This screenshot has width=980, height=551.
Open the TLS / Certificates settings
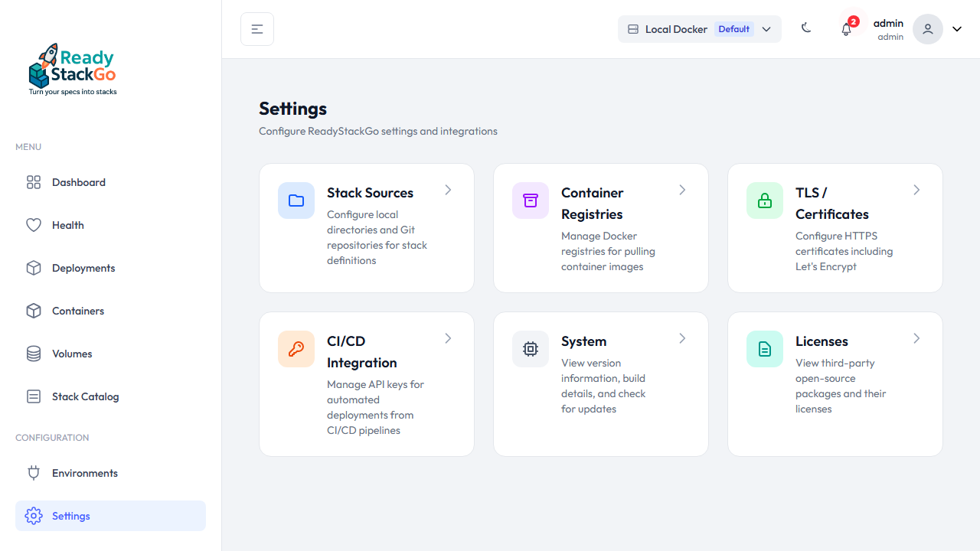[835, 227]
